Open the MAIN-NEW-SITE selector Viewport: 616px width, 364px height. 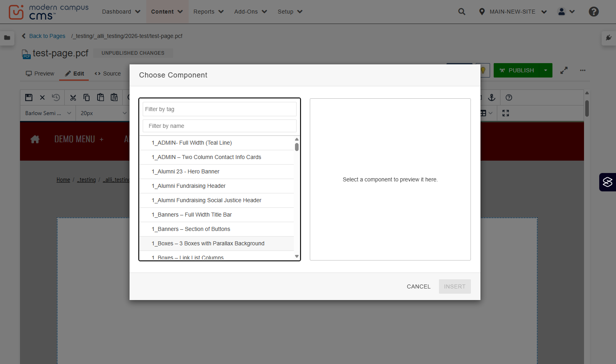click(x=513, y=12)
